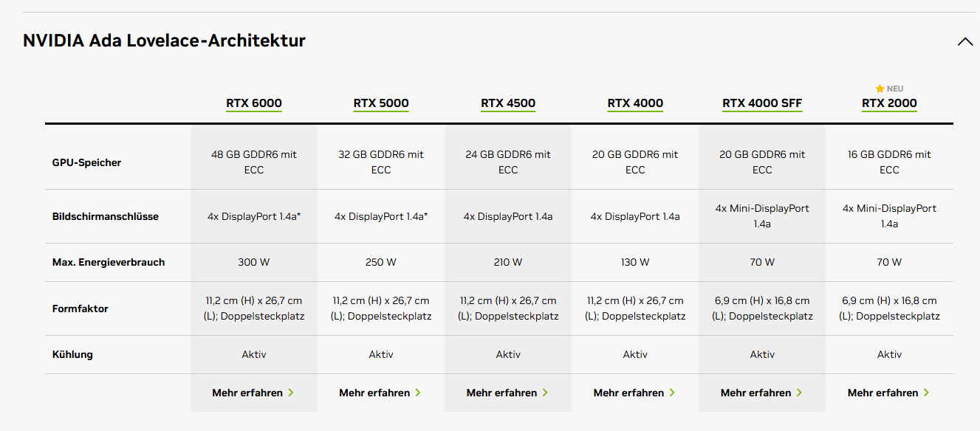Select the GPU-Speicher row label
Image resolution: width=980 pixels, height=431 pixels.
[x=86, y=162]
